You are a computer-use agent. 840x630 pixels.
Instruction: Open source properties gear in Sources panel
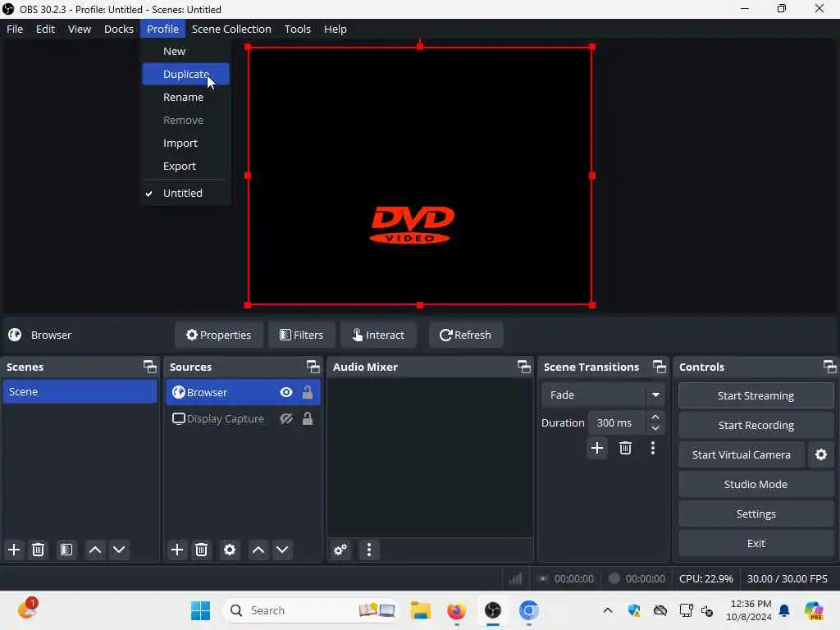(x=230, y=550)
